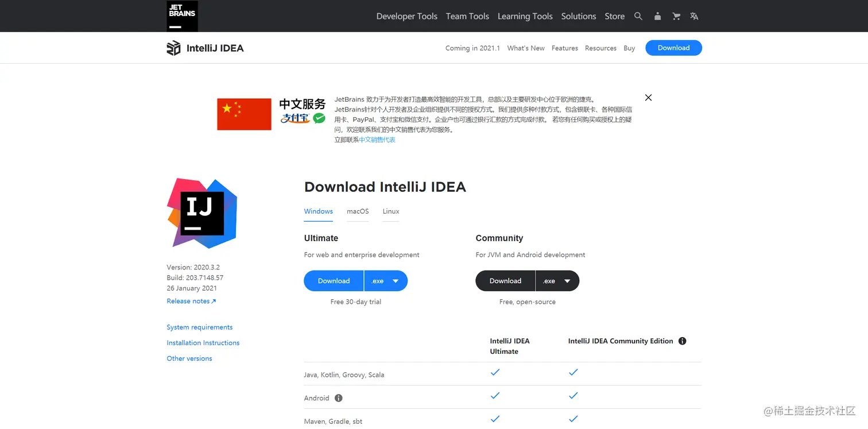Viewport: 868px width, 429px height.
Task: Click the Community checkmark in Android row
Action: click(x=573, y=396)
